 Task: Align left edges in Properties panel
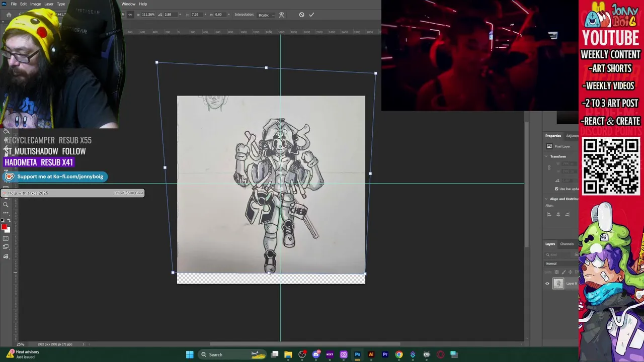tap(549, 214)
